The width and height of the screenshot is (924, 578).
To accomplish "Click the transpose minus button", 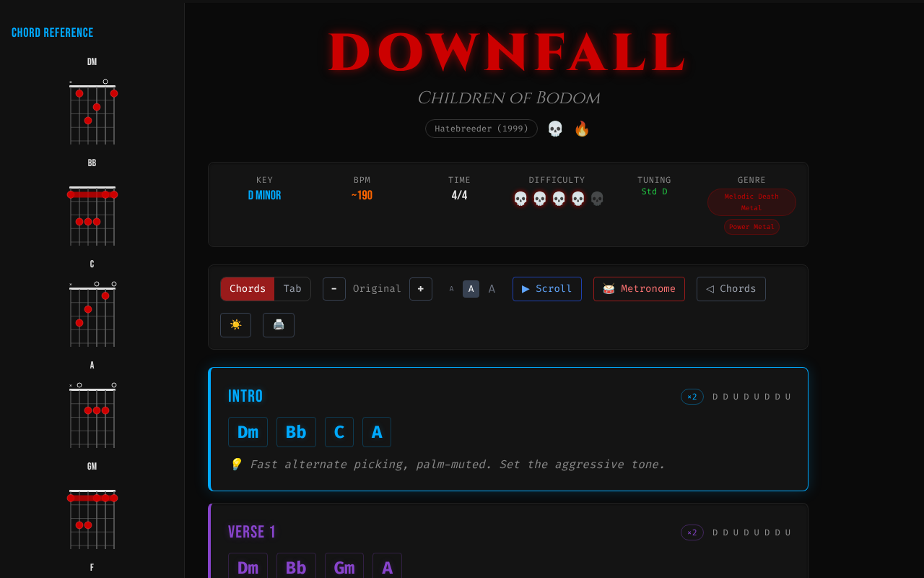I will tap(334, 288).
